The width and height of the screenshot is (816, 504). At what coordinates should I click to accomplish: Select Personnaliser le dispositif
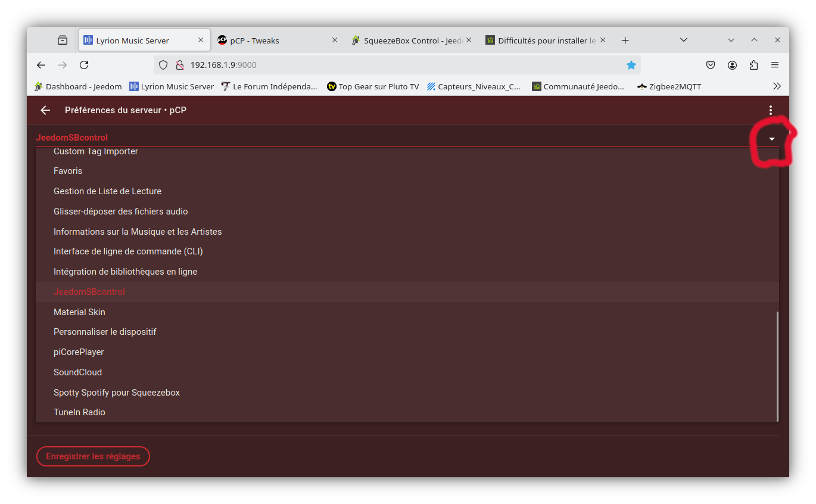tap(407, 332)
